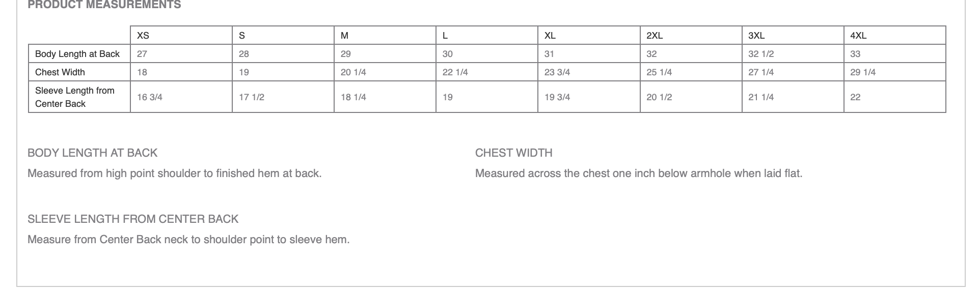Select the 4XL column header cell
Screen dimensions: 980x289
point(858,36)
